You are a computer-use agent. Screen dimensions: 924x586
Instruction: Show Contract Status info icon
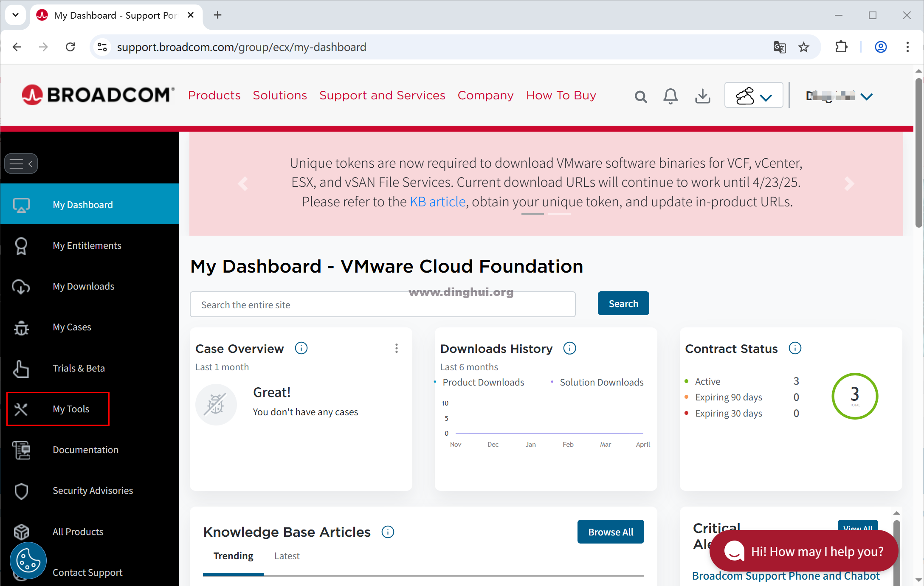795,348
